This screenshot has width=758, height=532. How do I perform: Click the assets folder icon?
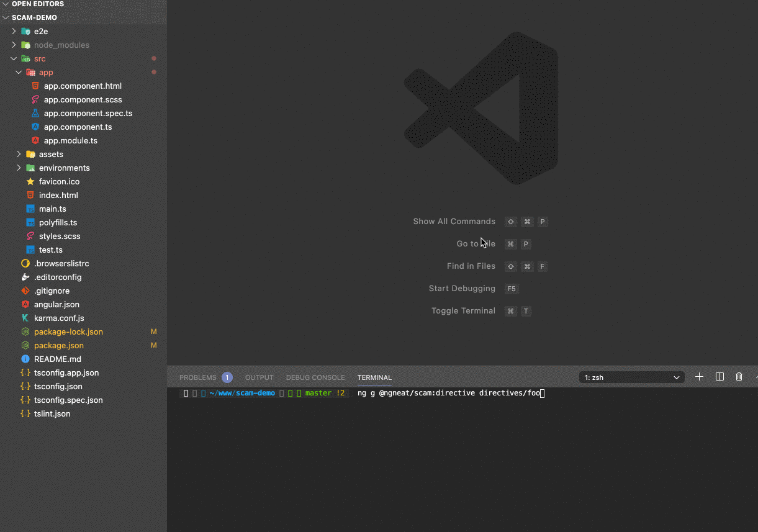(x=30, y=154)
